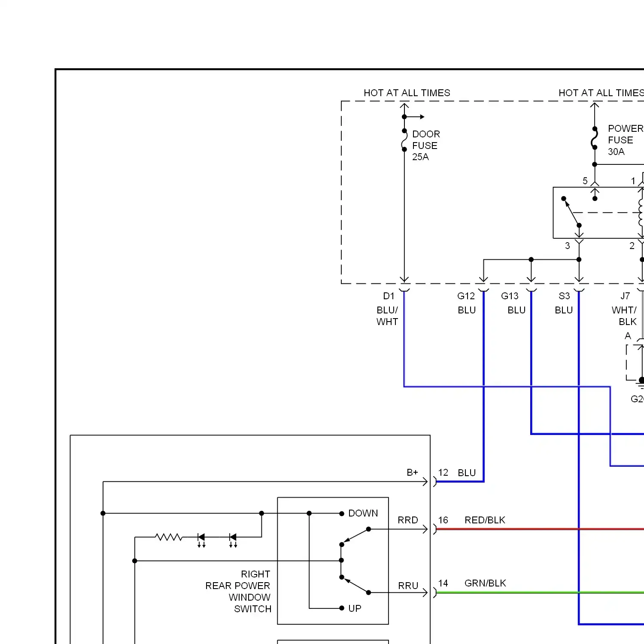Image resolution: width=644 pixels, height=644 pixels.
Task: Select the S3 connector label
Action: [564, 296]
